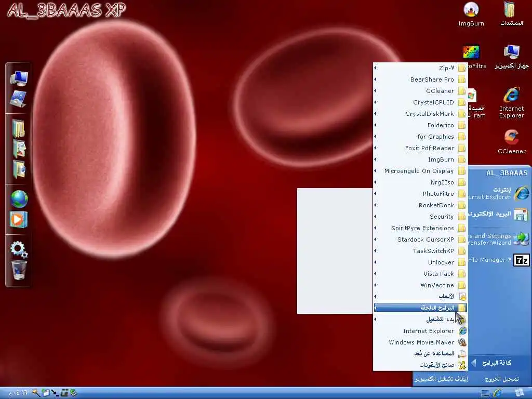
Task: Click the Show Desktop quick launch icon
Action: (x=485, y=393)
